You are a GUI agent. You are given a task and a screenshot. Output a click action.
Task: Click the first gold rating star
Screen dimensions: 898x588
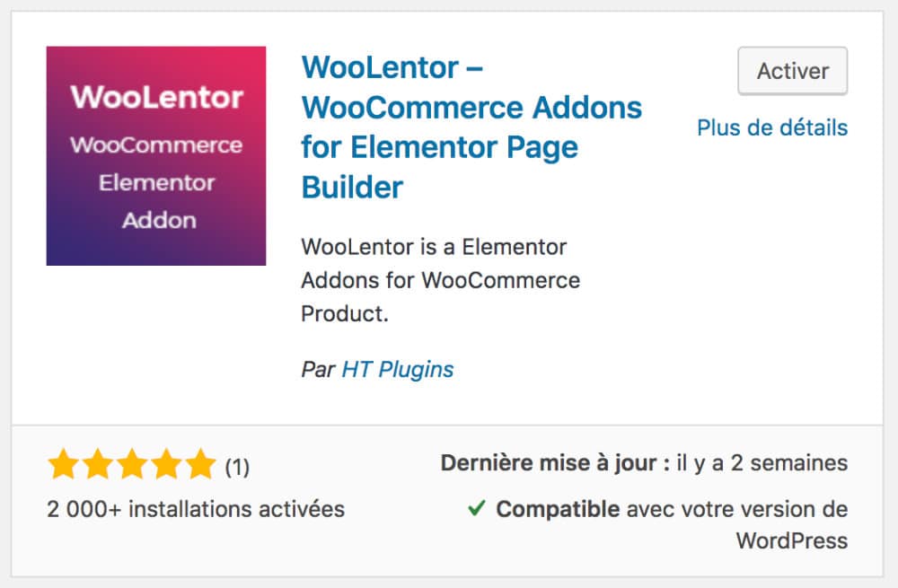63,464
